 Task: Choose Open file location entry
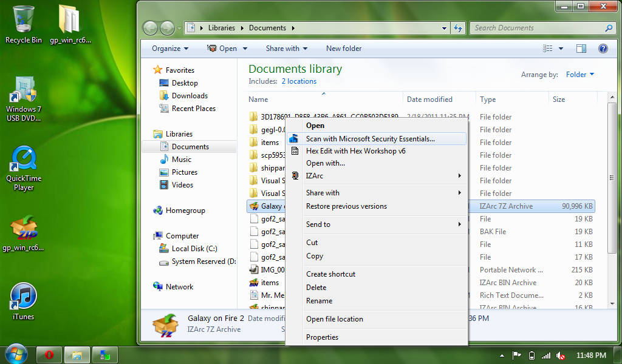[x=376, y=319]
